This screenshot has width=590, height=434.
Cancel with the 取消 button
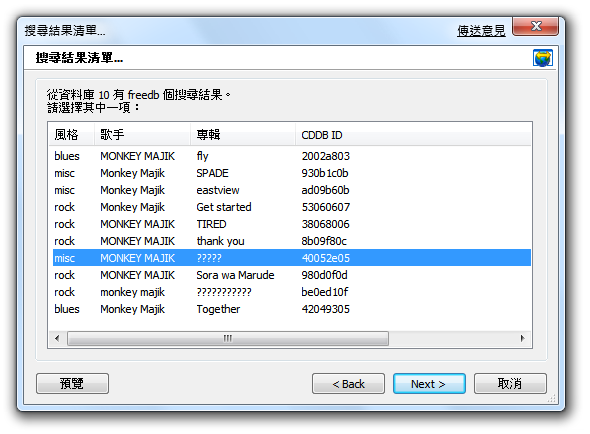(510, 384)
